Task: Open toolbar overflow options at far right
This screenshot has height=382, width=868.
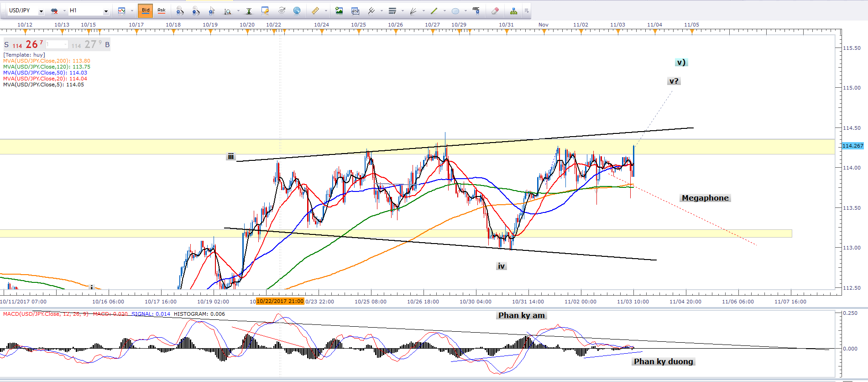Action: point(526,11)
